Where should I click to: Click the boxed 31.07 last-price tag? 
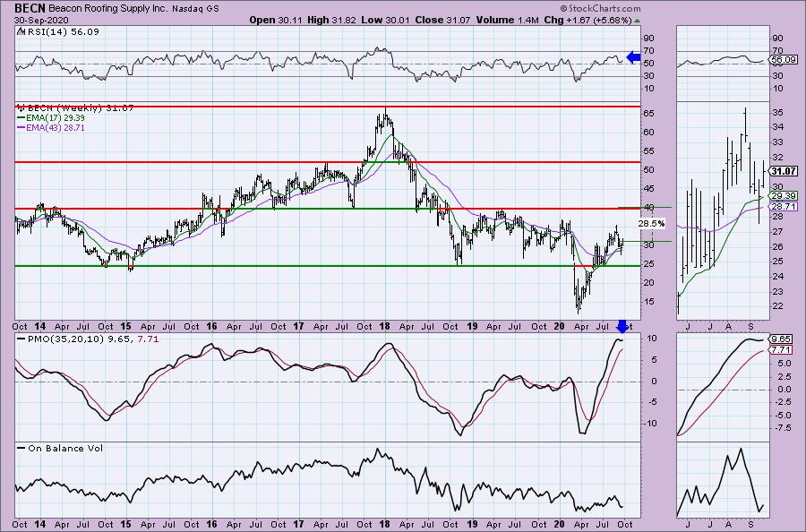[x=784, y=171]
